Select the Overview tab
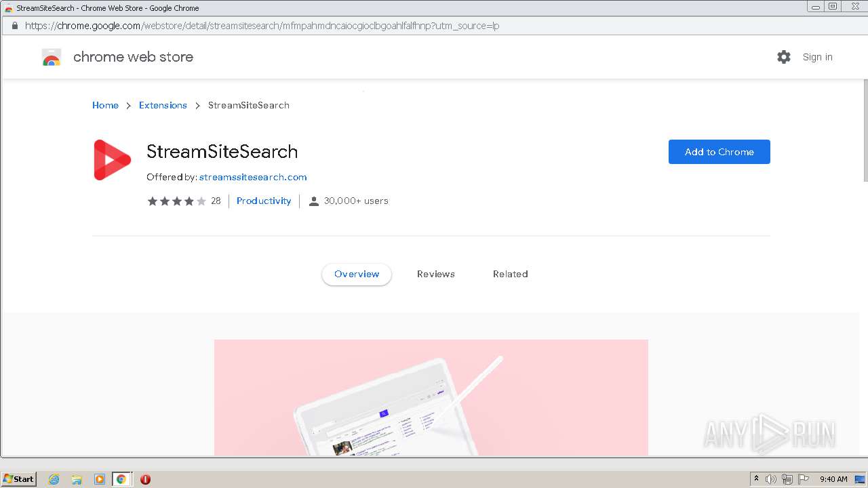This screenshot has height=488, width=868. [x=357, y=274]
